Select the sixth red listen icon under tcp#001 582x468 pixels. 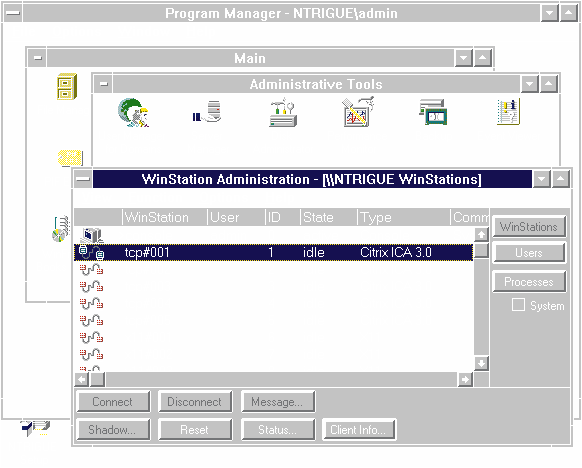(x=91, y=355)
